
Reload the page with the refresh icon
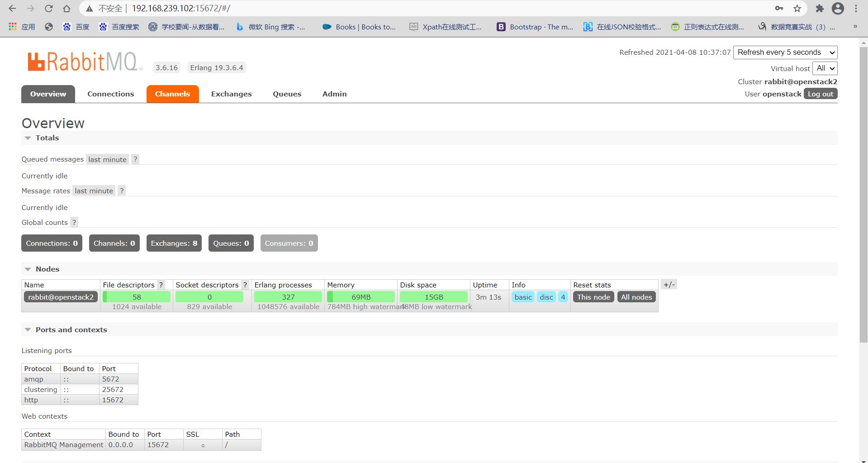48,9
